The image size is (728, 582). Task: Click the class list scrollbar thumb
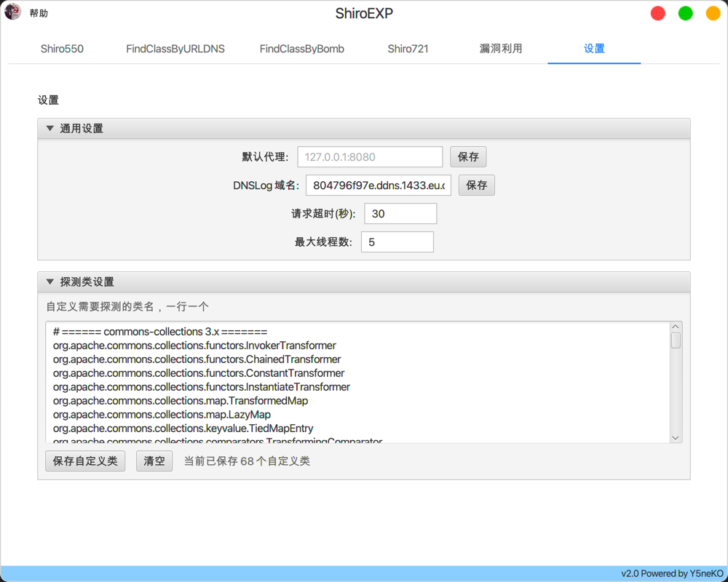coord(676,340)
